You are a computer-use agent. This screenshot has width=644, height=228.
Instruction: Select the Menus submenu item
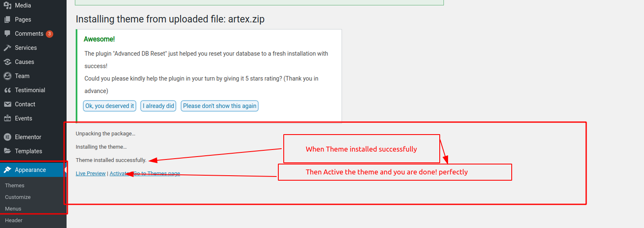[13, 209]
